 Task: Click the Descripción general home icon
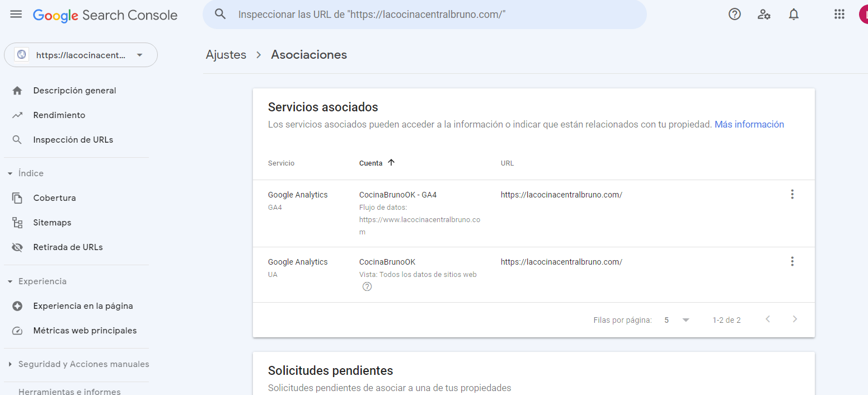pyautogui.click(x=17, y=91)
